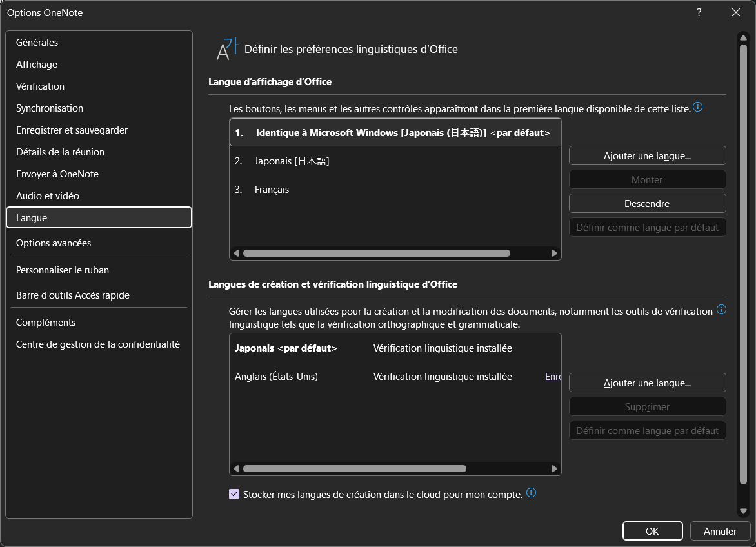Click the help question mark icon
This screenshot has width=756, height=547.
(x=699, y=12)
